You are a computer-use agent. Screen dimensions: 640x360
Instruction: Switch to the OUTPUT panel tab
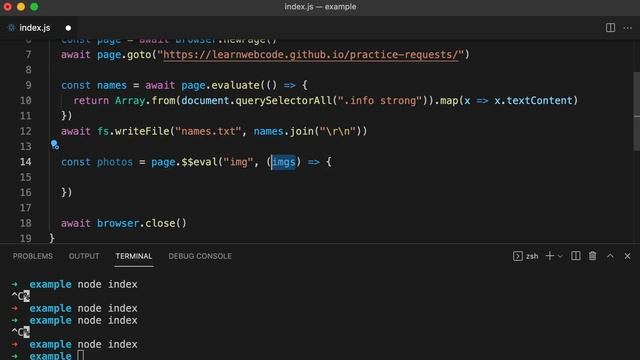84,256
